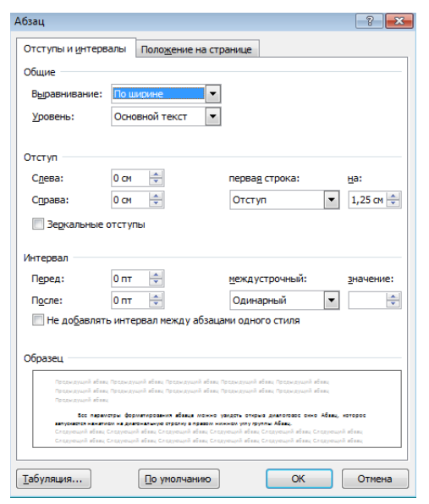This screenshot has height=504, width=429.
Task: Select the Отступы и интервалы tab
Action: (75, 48)
